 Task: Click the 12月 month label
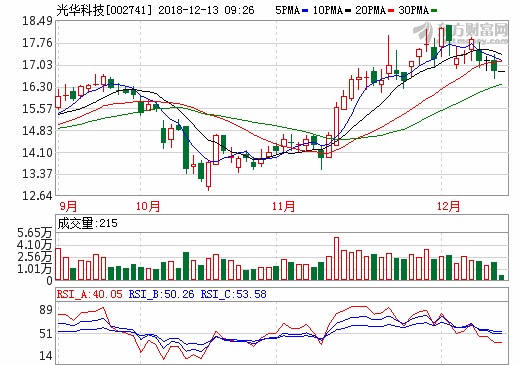449,206
